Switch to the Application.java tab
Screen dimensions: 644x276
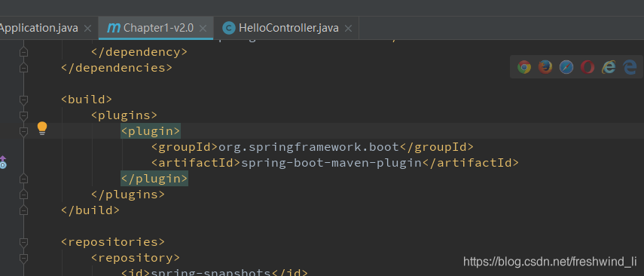(x=39, y=28)
